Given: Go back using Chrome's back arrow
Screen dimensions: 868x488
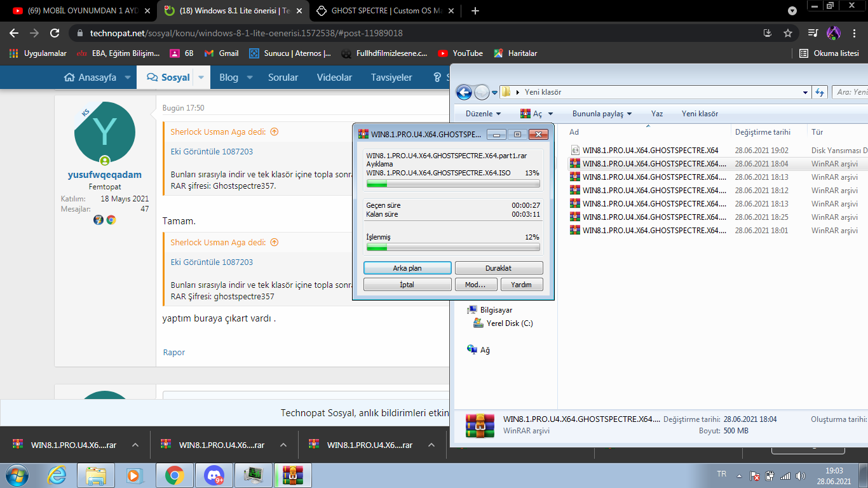Looking at the screenshot, I should click(x=14, y=33).
